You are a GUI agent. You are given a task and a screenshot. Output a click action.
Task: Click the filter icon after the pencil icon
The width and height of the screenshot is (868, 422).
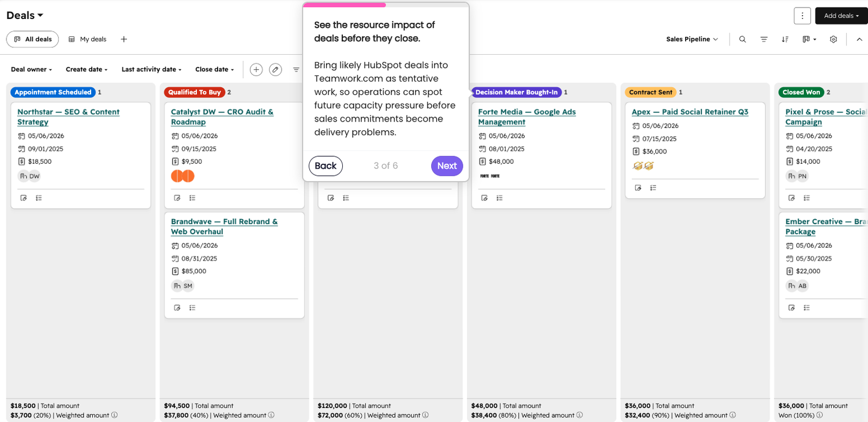(x=296, y=69)
